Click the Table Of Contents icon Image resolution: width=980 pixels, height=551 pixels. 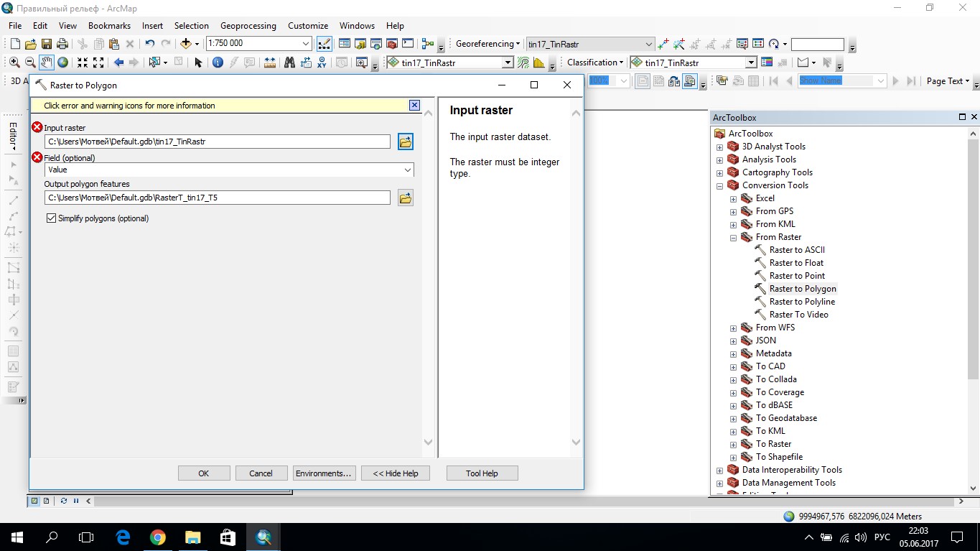pos(345,44)
